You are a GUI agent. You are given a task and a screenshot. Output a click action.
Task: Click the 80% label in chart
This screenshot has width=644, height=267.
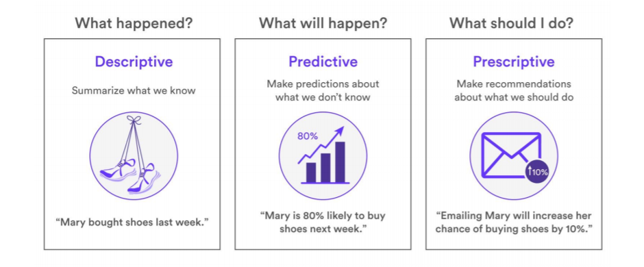(308, 136)
